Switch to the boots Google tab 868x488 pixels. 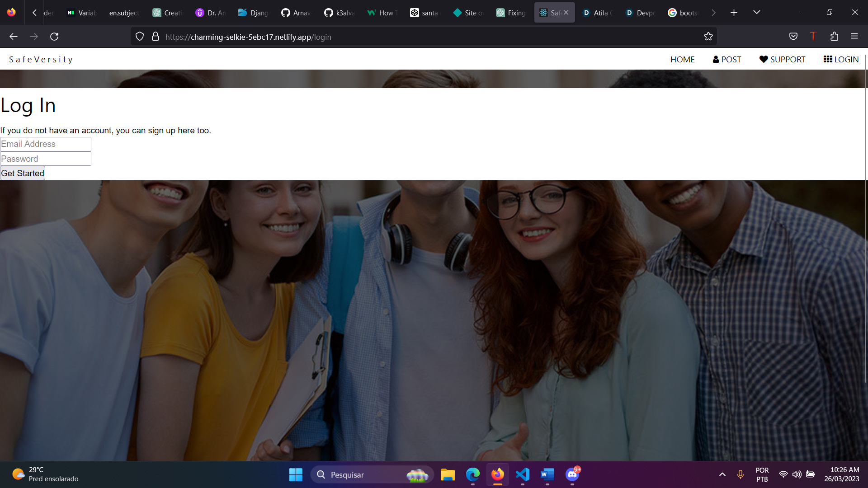click(x=683, y=13)
